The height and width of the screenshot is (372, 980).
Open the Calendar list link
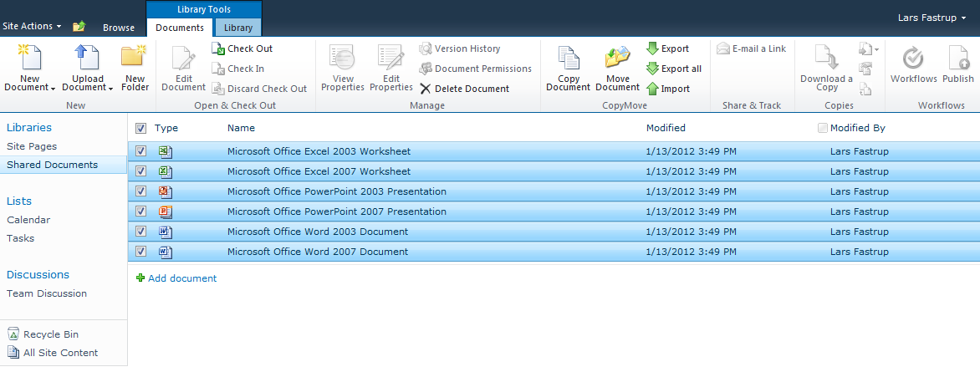tap(28, 220)
